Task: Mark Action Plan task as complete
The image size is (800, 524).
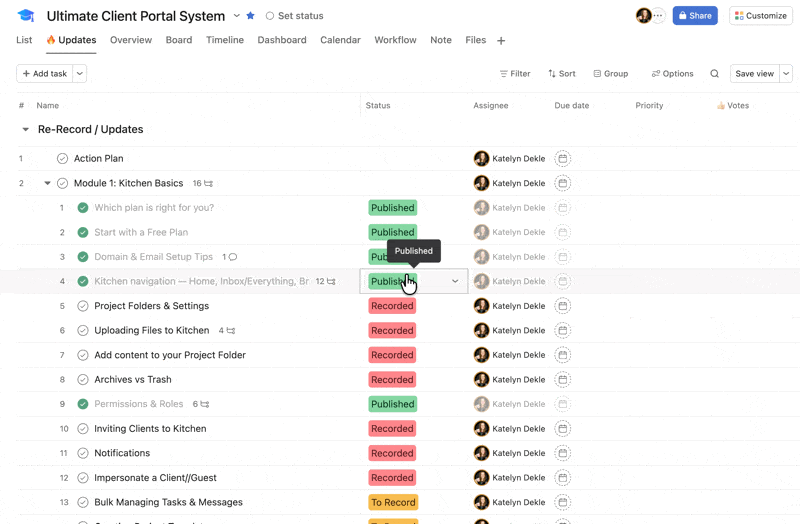Action: 62,159
